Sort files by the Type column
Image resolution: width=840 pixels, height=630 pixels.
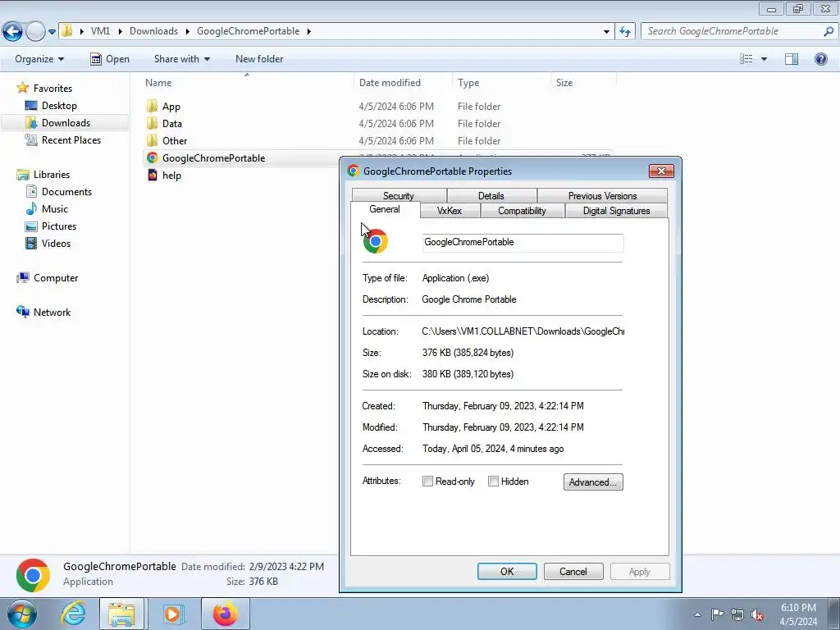501,83
